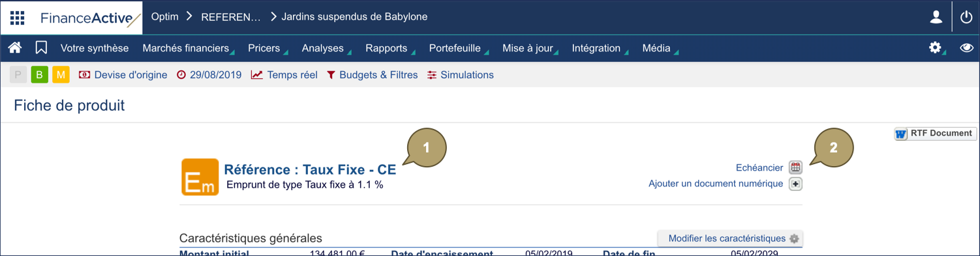Open the user profile icon
This screenshot has width=980, height=256.
coord(936,18)
